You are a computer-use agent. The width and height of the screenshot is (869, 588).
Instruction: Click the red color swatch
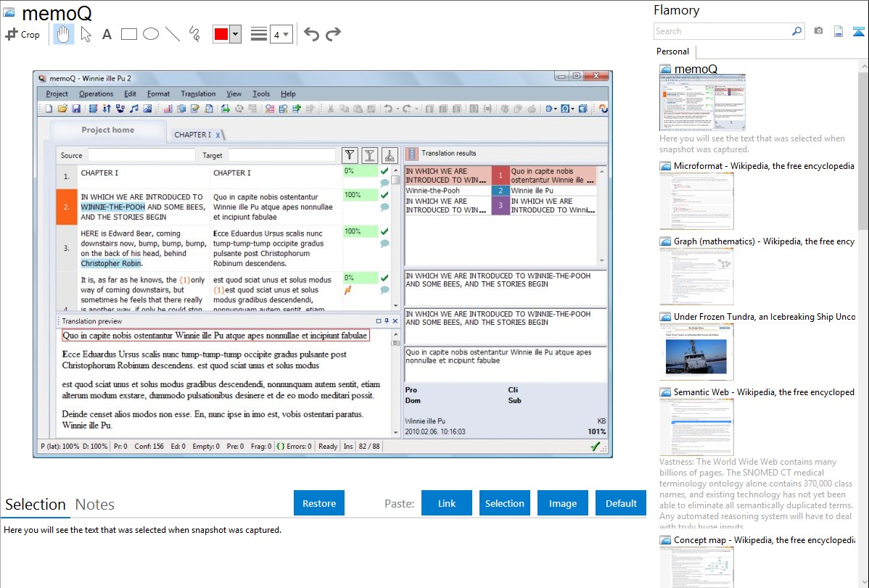[x=221, y=34]
